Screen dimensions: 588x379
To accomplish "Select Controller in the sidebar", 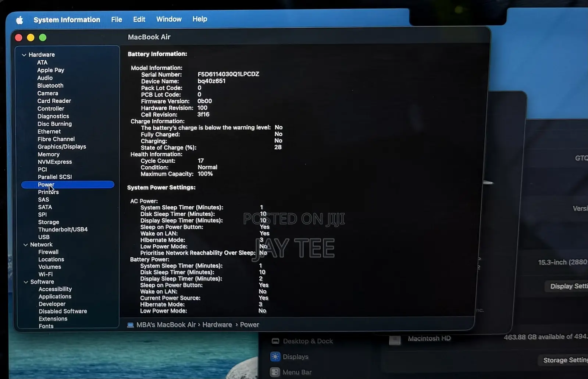I will [51, 109].
